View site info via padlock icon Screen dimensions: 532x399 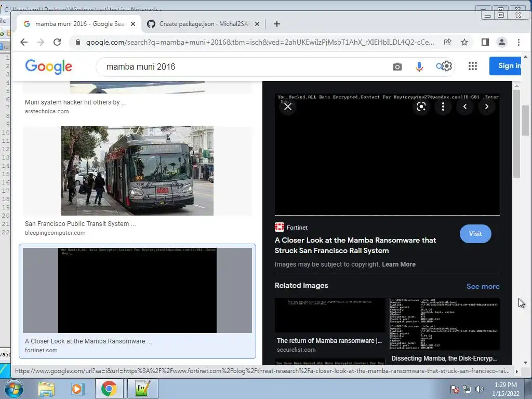click(x=78, y=42)
